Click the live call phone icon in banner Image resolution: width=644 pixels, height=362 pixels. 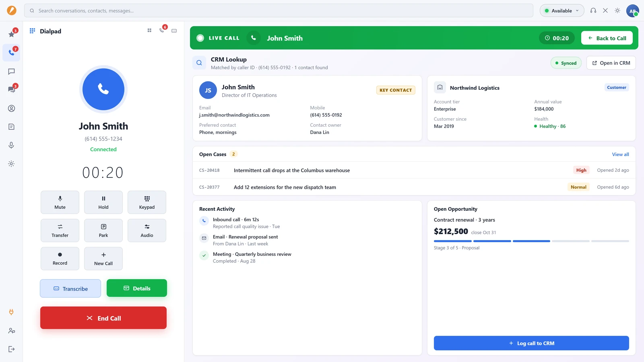pos(254,38)
